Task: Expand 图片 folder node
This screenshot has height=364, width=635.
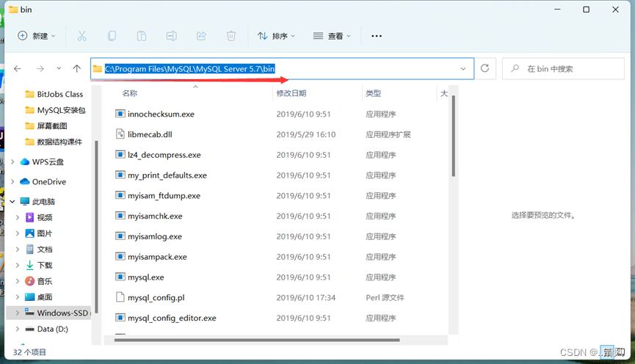Action: point(18,233)
